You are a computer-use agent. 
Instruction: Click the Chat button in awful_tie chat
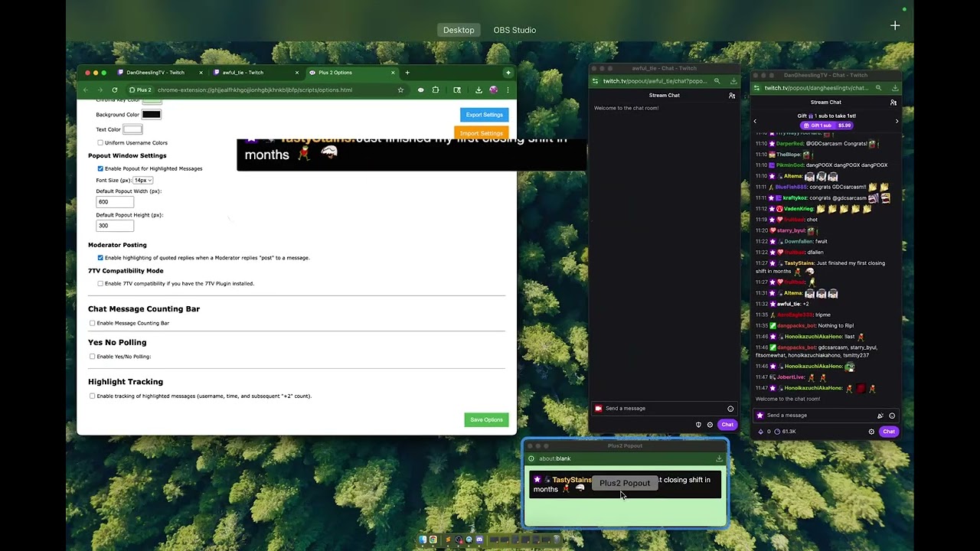click(727, 425)
